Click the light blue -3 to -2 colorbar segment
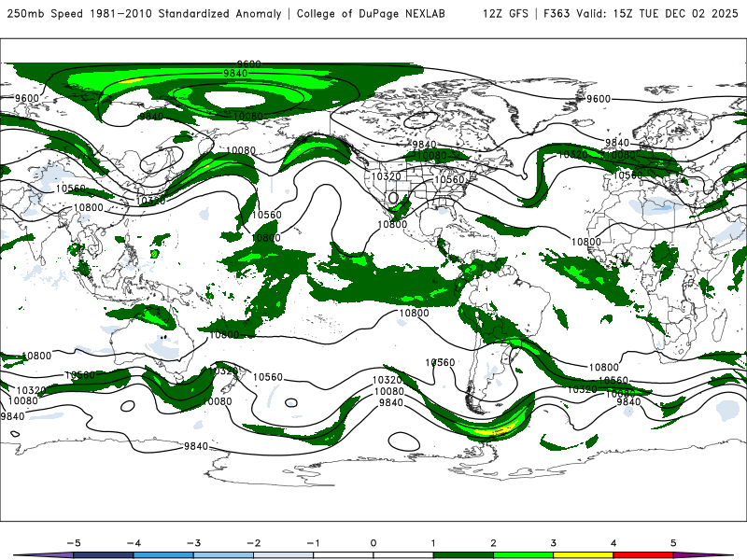Image resolution: width=747 pixels, height=560 pixels. [x=223, y=555]
